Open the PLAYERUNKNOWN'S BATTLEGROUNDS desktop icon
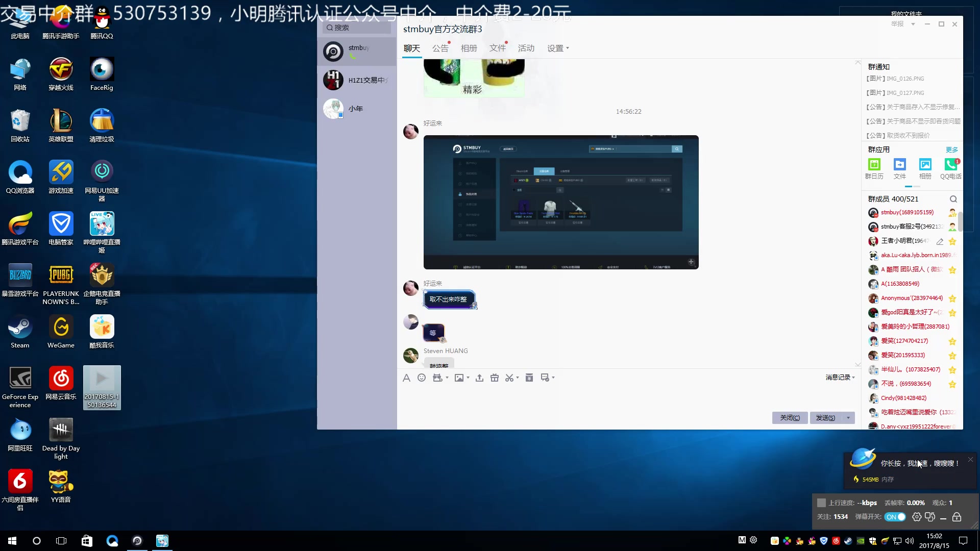 tap(61, 284)
